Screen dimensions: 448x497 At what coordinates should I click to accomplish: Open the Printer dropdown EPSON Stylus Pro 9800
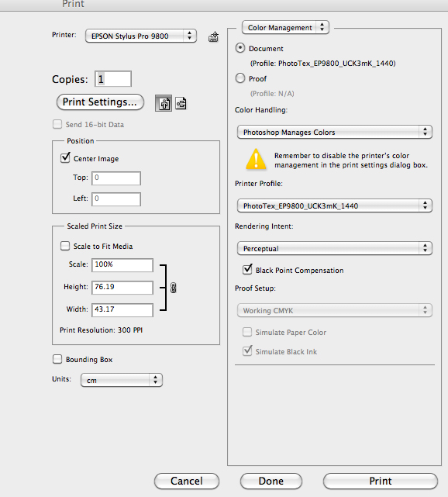(x=141, y=36)
